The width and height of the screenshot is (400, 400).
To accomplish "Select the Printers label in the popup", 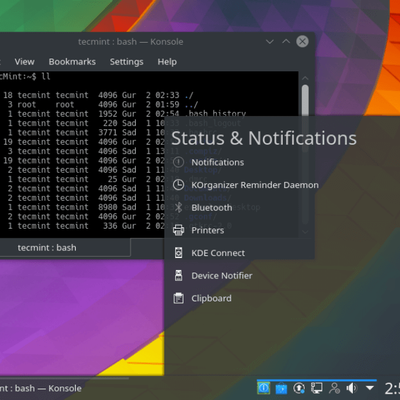I will (208, 230).
